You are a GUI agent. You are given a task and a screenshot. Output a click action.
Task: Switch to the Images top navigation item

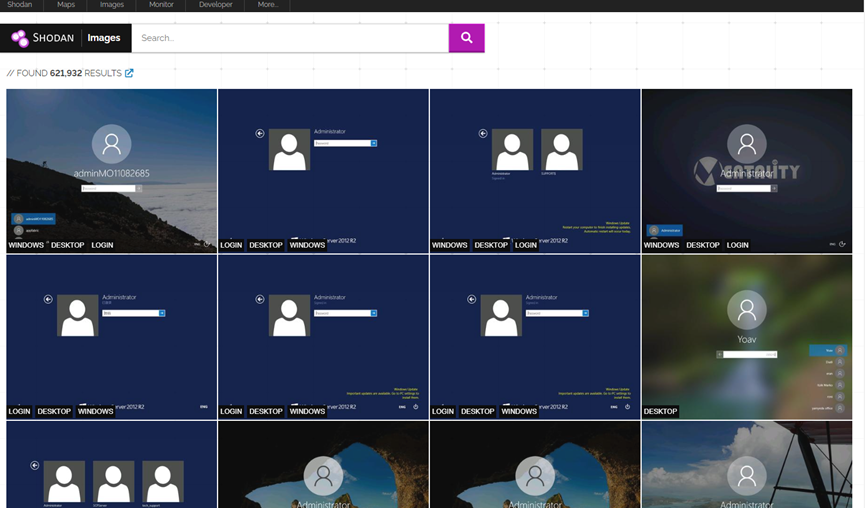[112, 4]
